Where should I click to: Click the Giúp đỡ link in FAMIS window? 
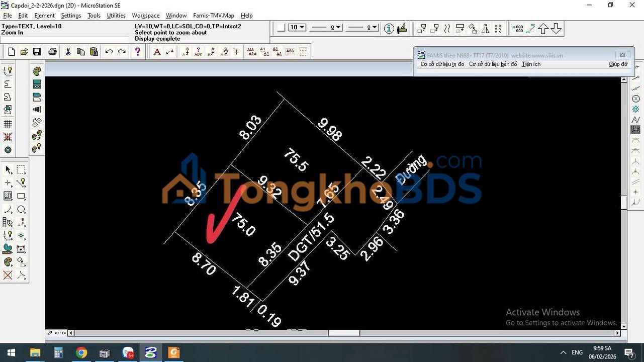click(x=618, y=64)
